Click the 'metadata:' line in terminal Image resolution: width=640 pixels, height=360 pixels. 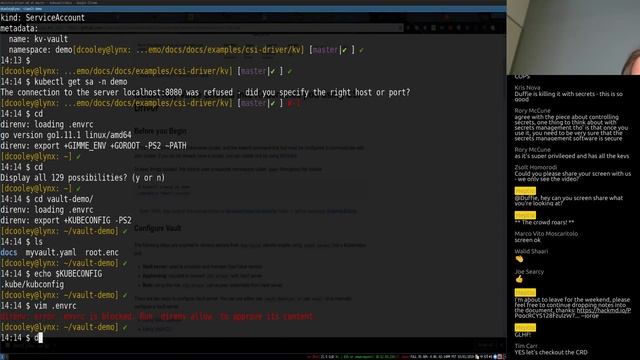[19, 29]
